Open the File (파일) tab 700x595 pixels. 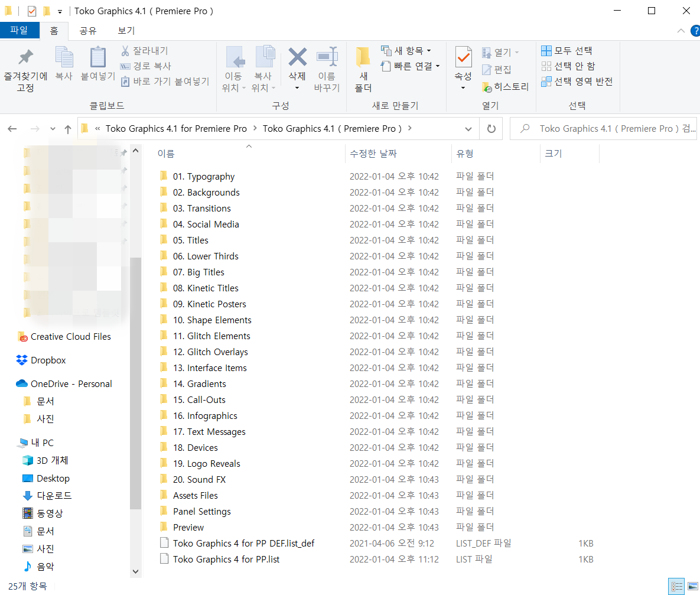coord(19,30)
